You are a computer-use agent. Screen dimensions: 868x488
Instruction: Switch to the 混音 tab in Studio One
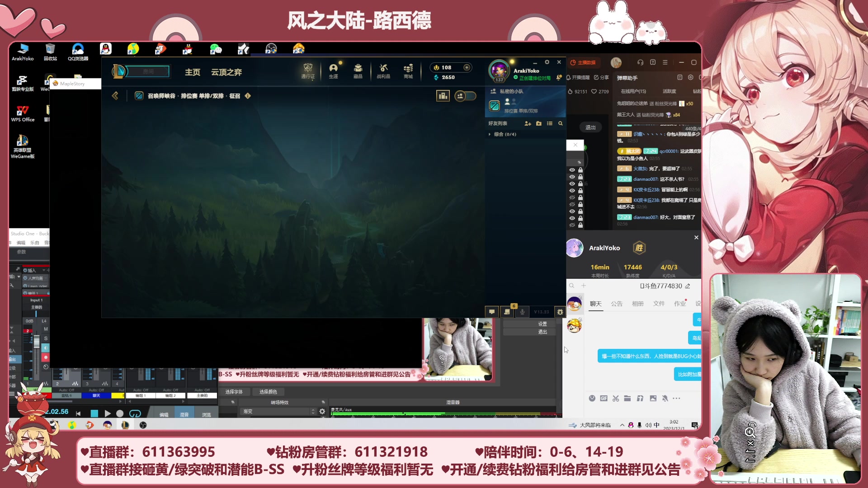click(x=184, y=413)
